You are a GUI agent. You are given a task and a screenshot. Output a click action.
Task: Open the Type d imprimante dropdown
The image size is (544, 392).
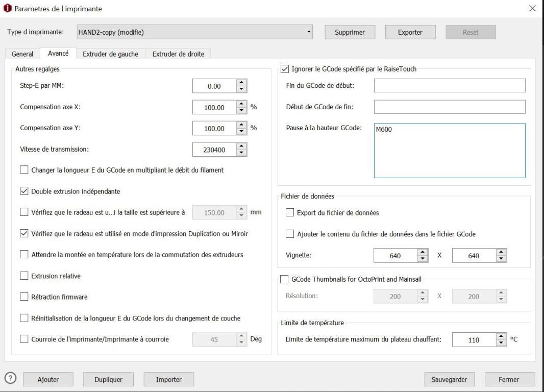[x=194, y=32]
